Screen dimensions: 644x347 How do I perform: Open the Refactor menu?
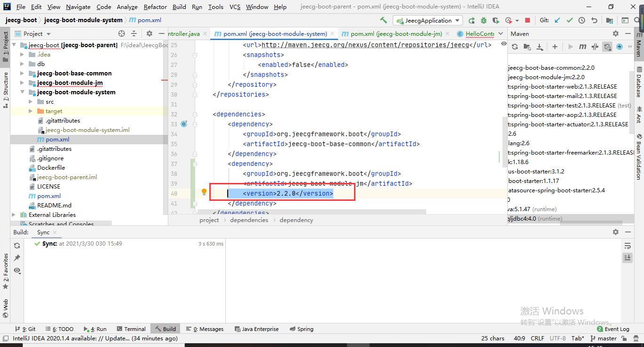click(x=155, y=7)
